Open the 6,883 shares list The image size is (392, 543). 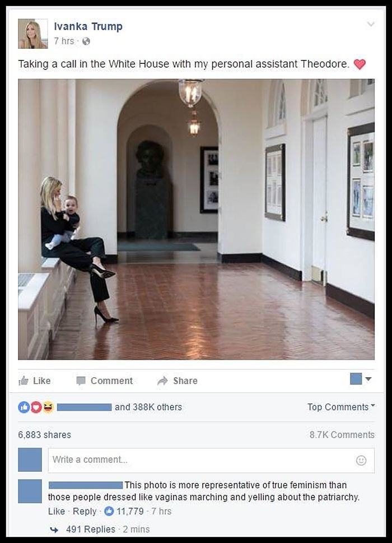tap(44, 434)
